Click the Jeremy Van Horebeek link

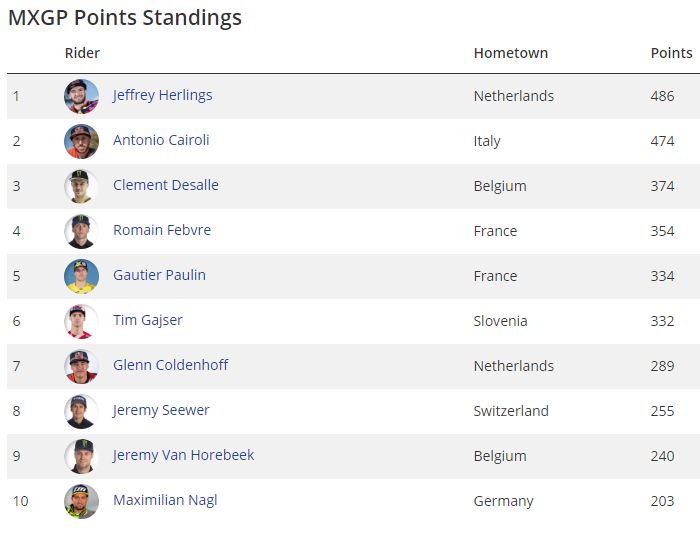183,455
